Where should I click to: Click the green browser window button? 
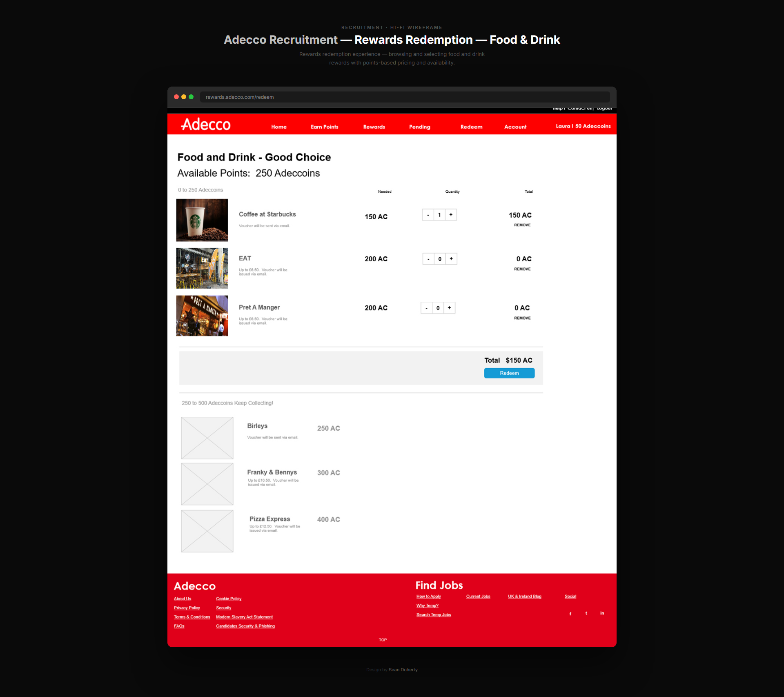pos(191,97)
